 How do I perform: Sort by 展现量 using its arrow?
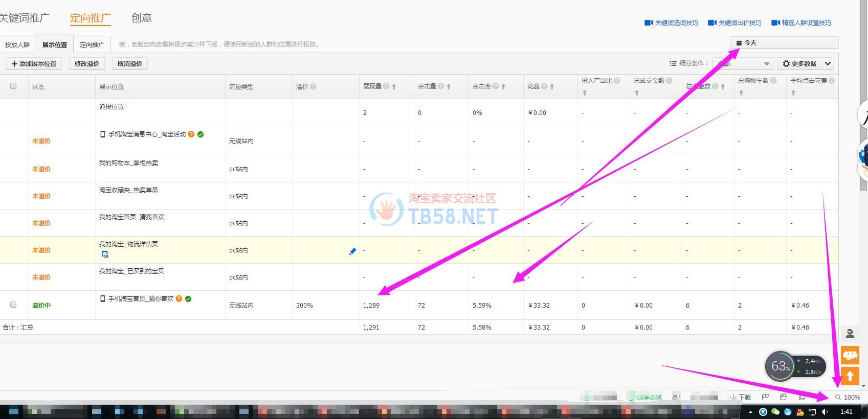[394, 87]
